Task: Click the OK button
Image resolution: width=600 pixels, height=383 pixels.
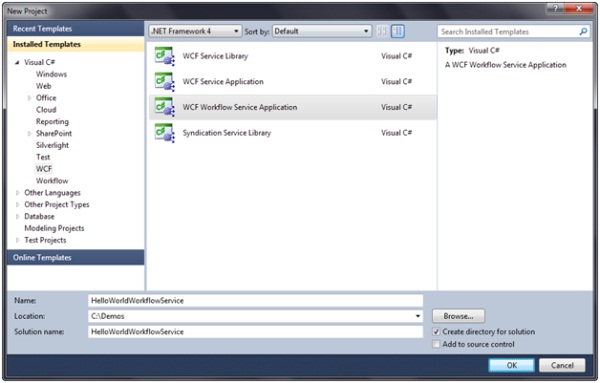Action: pyautogui.click(x=512, y=365)
